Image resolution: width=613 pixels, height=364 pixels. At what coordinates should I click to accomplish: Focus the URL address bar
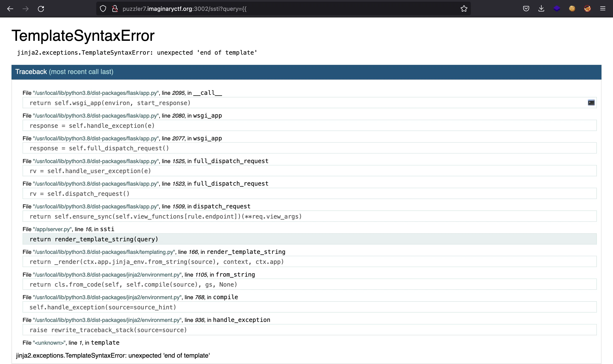click(x=283, y=9)
